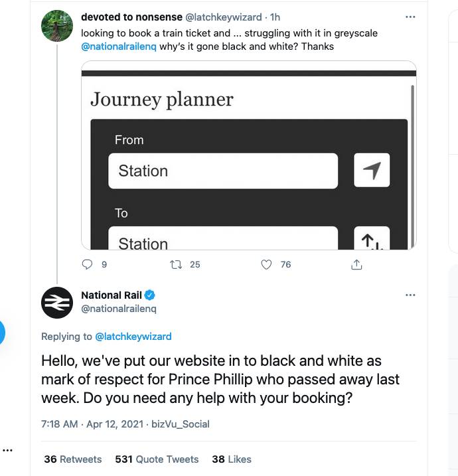Like the tweet with 76 likes
Screen dimensions: 458x476
pos(266,265)
